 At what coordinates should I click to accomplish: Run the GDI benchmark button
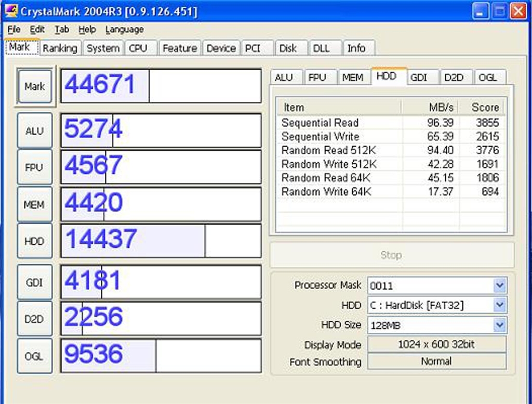point(35,282)
